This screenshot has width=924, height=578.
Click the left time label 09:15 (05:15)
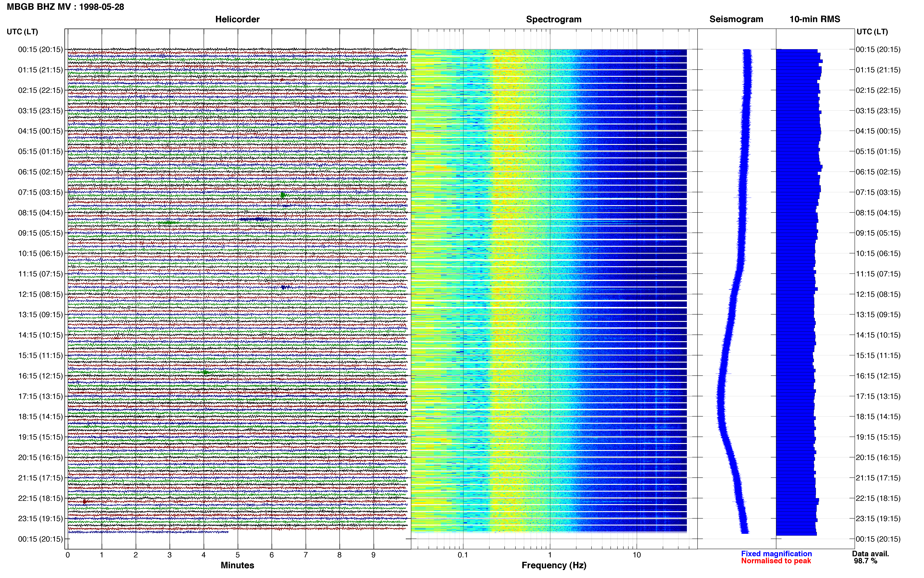tap(41, 233)
